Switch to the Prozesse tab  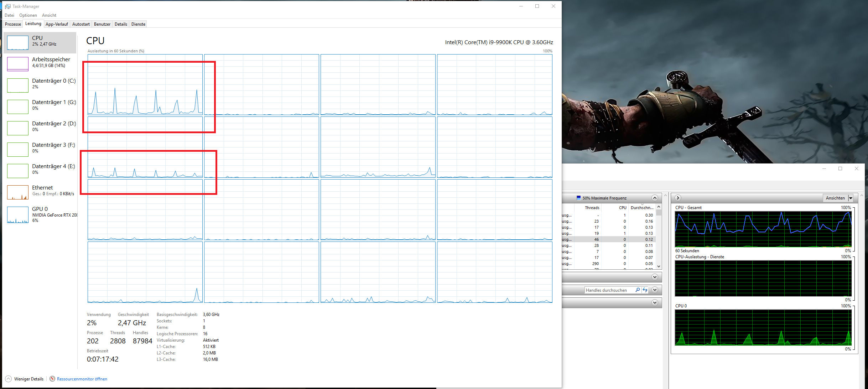tap(13, 24)
